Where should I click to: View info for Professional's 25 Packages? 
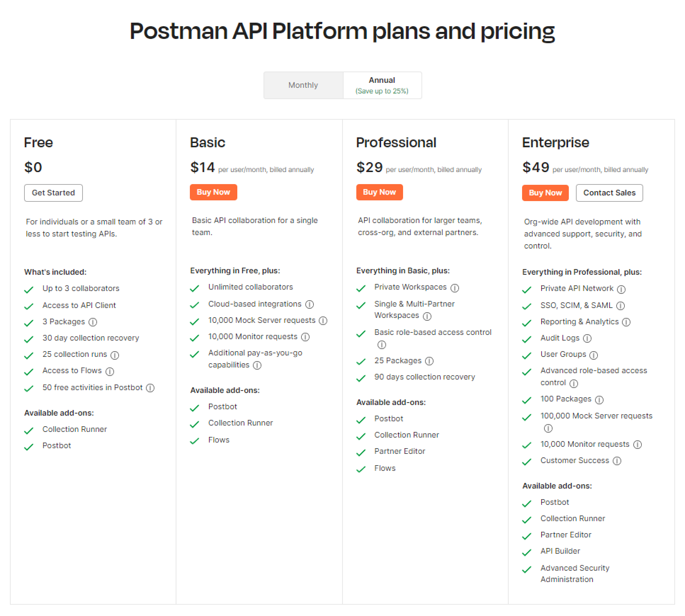pos(430,361)
